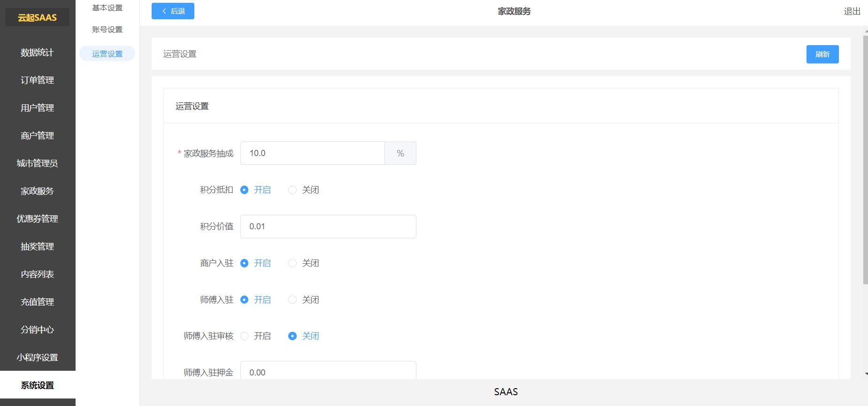Focus the 积分价值 input field
This screenshot has height=406, width=868.
coord(328,226)
